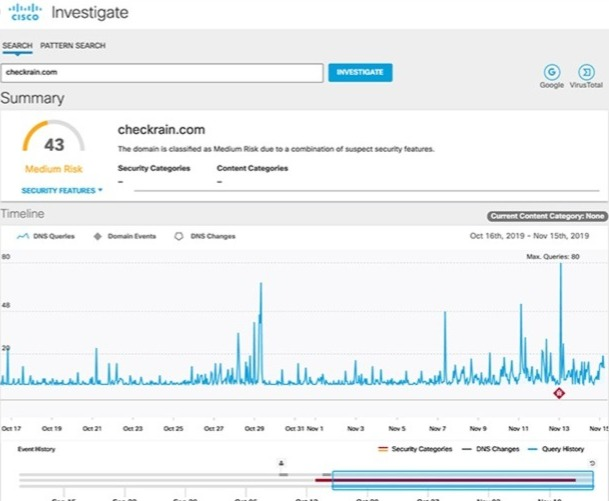The height and width of the screenshot is (501, 609).
Task: Click the Summary section heading
Action: click(x=32, y=98)
